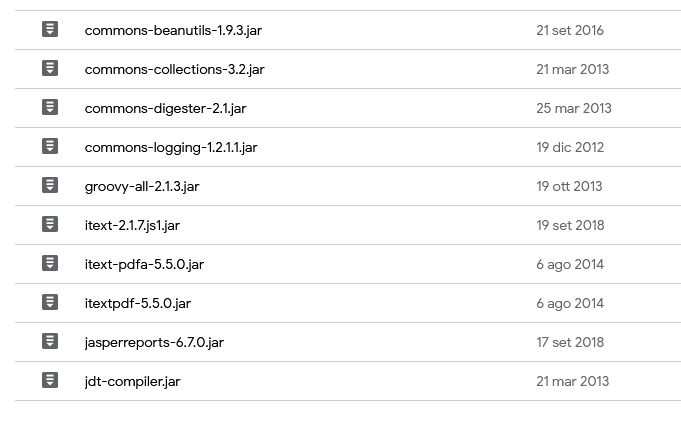Screen dimensions: 681x427
Task: Click the itextpdf-5.5.0.jar file name
Action: pos(137,303)
